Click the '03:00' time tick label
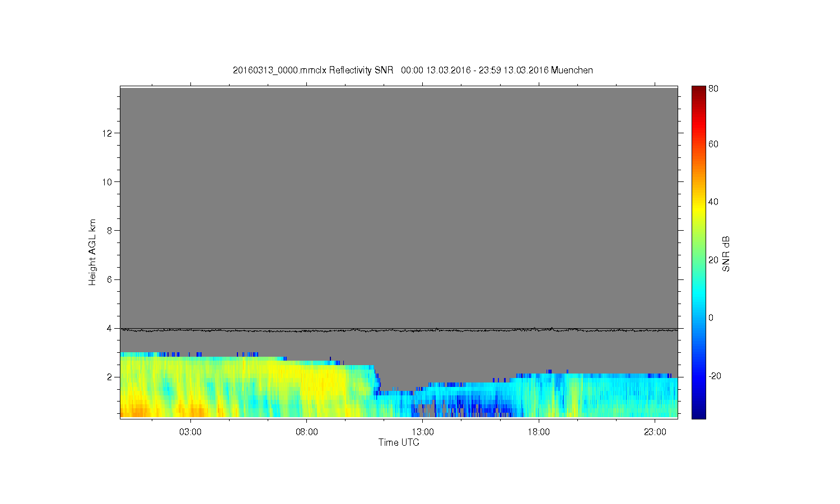 [190, 432]
